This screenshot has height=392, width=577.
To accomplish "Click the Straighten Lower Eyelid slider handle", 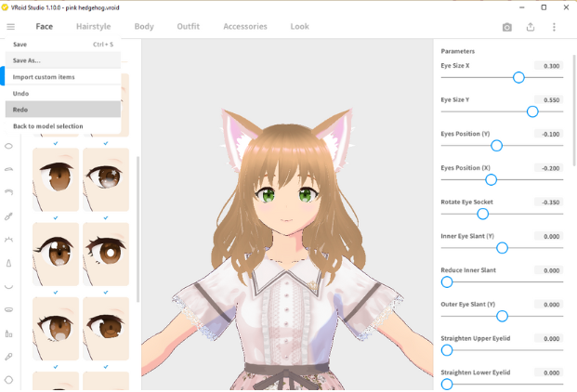I will 447,385.
